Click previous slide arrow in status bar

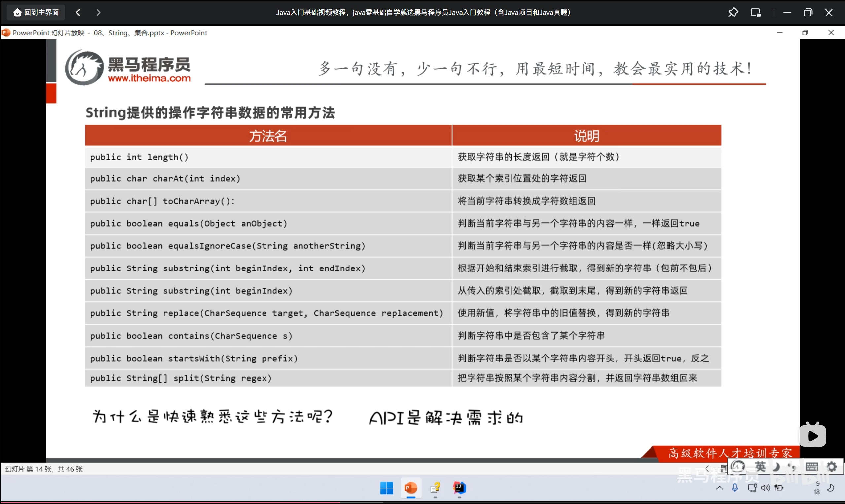[x=707, y=469]
